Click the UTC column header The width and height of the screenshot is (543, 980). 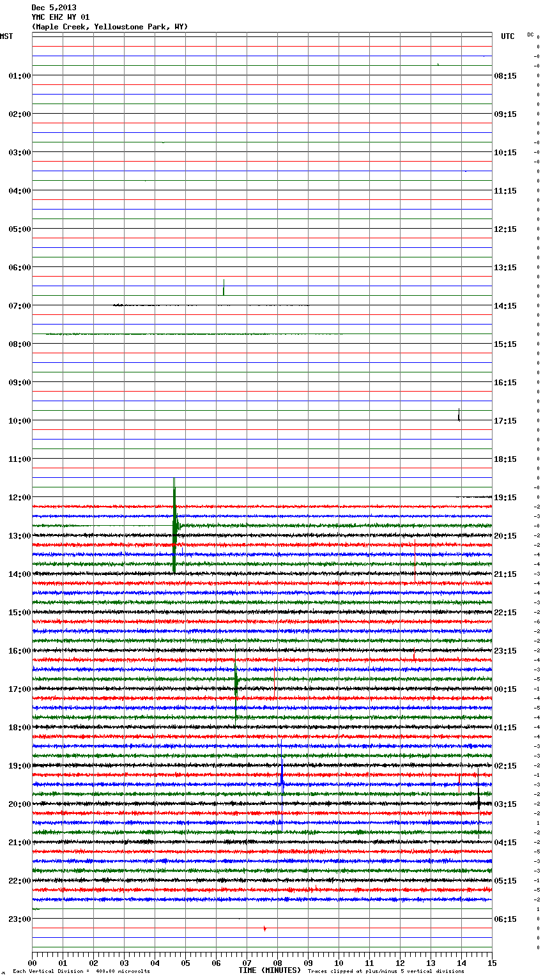tap(507, 36)
